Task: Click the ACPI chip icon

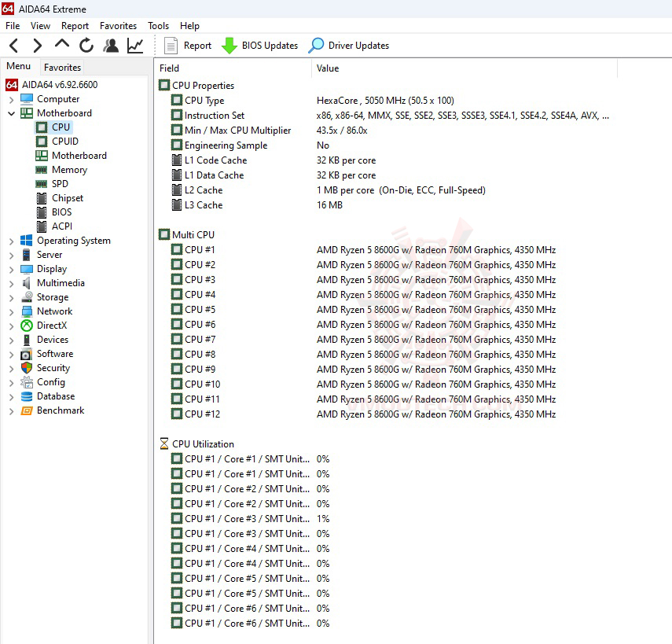Action: pyautogui.click(x=42, y=226)
